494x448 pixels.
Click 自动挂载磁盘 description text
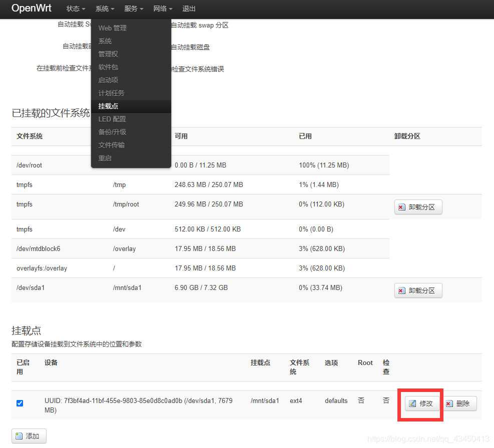(x=190, y=47)
